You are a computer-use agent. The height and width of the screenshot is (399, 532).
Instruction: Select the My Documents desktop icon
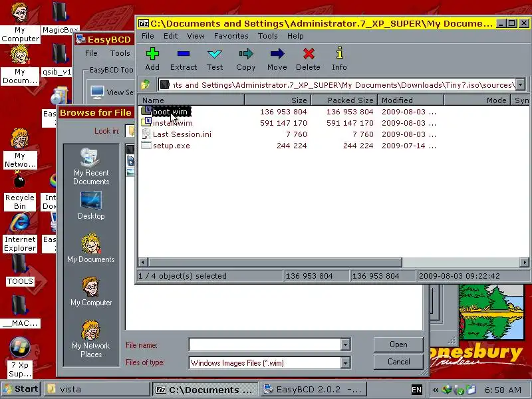20,65
